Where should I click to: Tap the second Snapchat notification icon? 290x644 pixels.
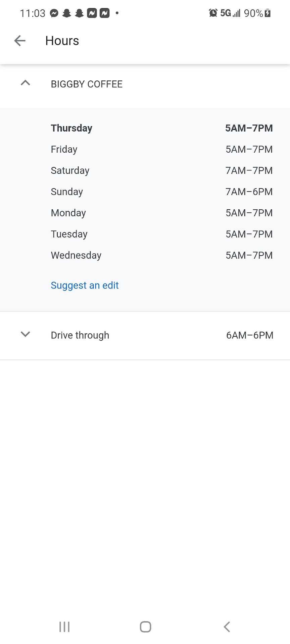click(x=79, y=13)
